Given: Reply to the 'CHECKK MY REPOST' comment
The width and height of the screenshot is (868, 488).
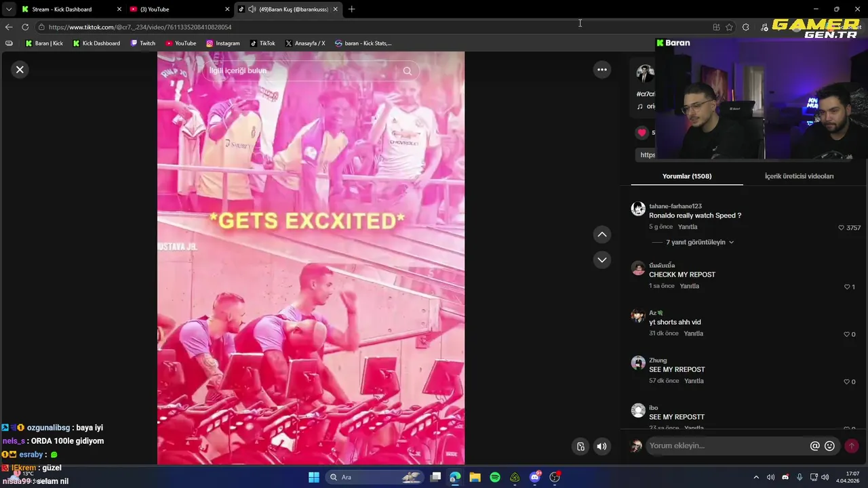Looking at the screenshot, I should point(689,286).
